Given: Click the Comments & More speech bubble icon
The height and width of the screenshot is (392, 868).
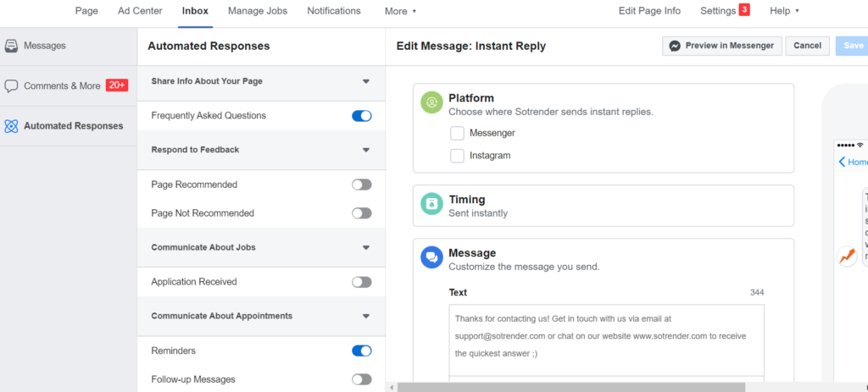Looking at the screenshot, I should [x=11, y=86].
